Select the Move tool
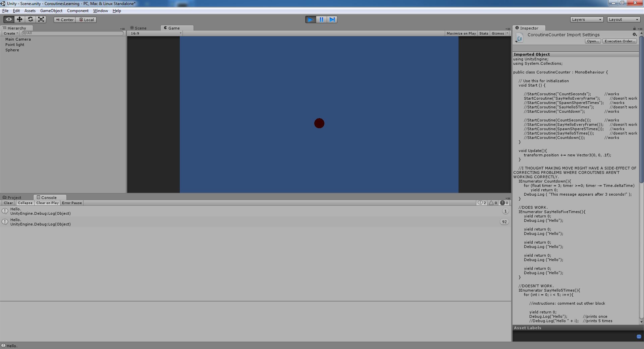 point(19,19)
